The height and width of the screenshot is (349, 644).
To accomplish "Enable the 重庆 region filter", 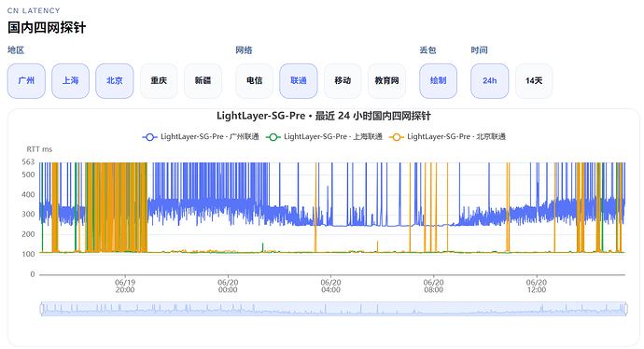I will (159, 81).
